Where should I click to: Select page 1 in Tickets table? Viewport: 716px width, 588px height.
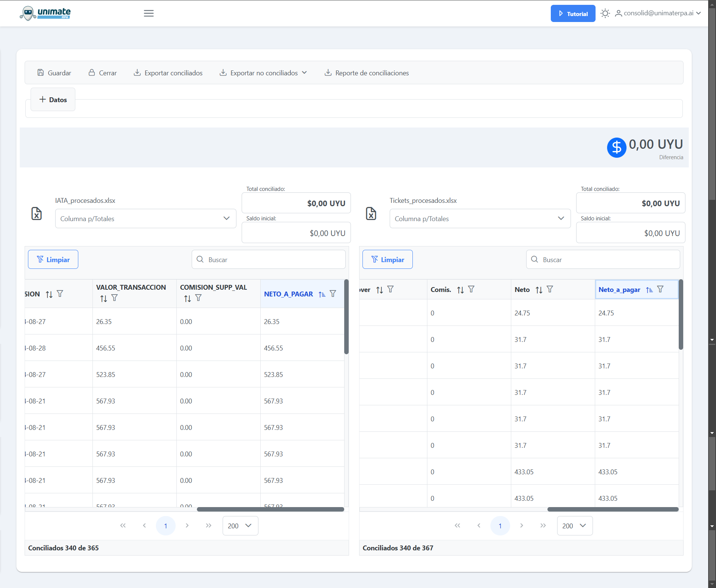[x=500, y=526]
